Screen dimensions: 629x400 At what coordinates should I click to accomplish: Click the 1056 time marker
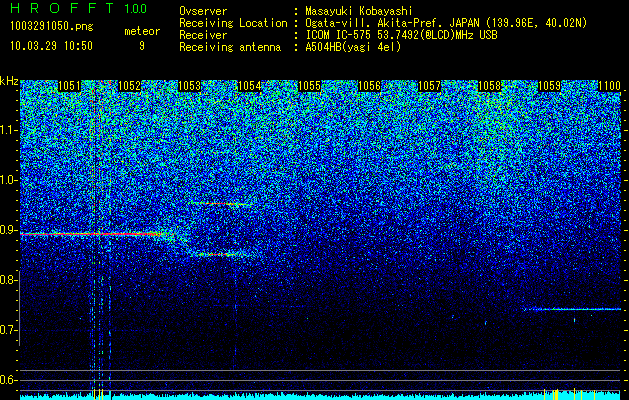coord(369,86)
